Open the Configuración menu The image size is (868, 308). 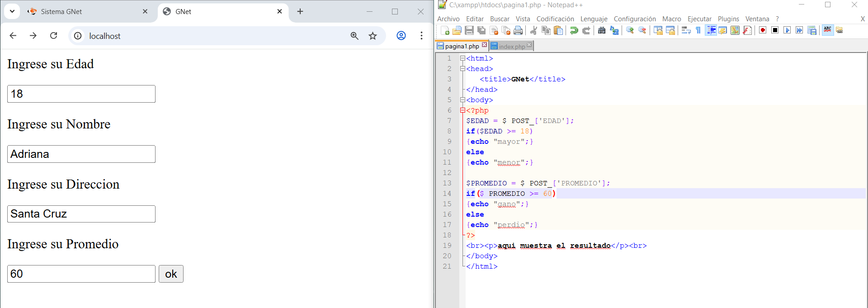coord(635,19)
